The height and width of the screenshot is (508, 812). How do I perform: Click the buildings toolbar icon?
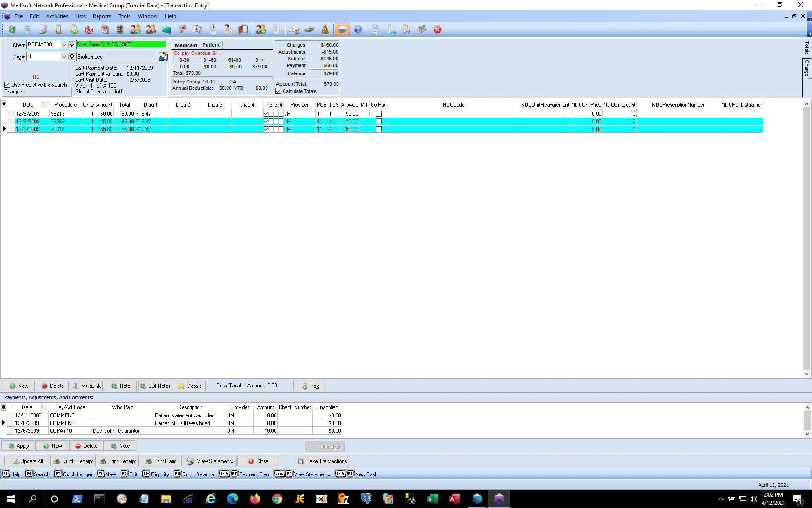pyautogui.click(x=422, y=29)
